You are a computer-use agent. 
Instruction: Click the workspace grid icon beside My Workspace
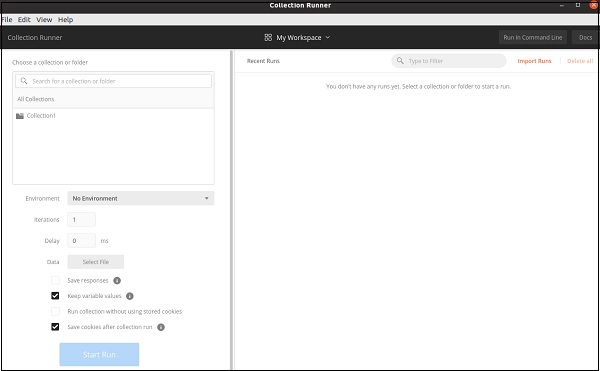pyautogui.click(x=268, y=37)
